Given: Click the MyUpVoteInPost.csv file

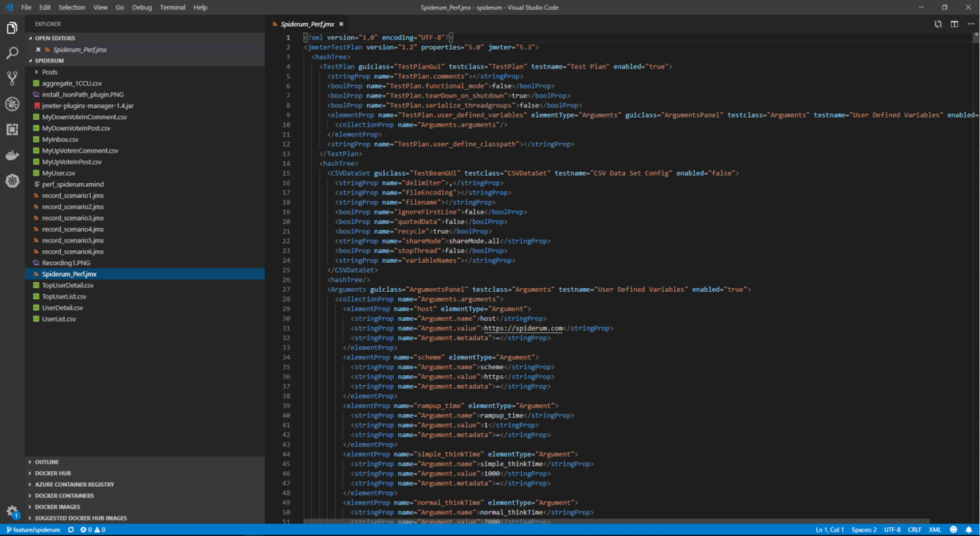Looking at the screenshot, I should click(144, 162).
